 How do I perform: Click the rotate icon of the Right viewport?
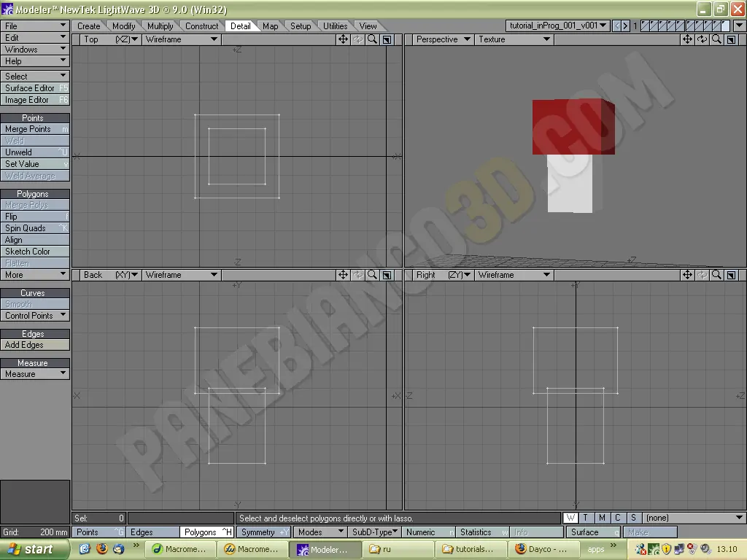click(x=703, y=275)
